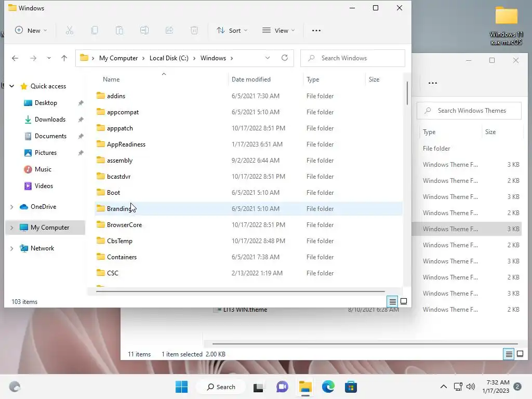Open Microsoft Store from taskbar
The image size is (532, 399).
click(351, 387)
